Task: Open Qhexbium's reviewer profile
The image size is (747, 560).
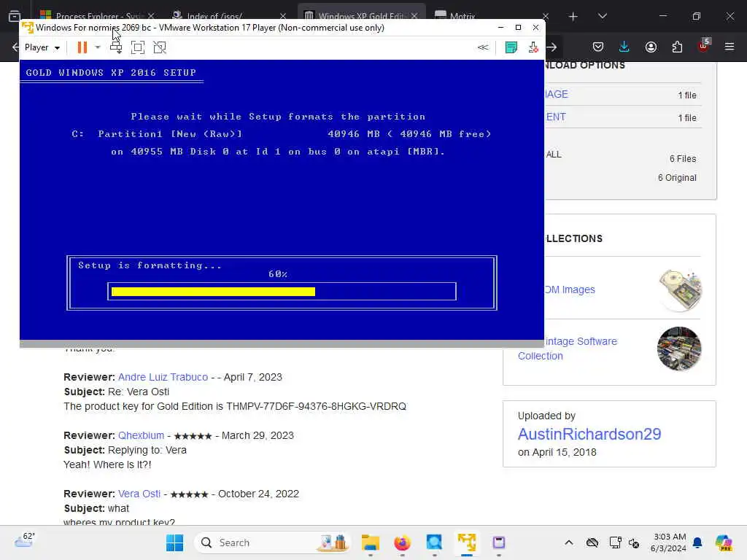Action: click(x=141, y=436)
